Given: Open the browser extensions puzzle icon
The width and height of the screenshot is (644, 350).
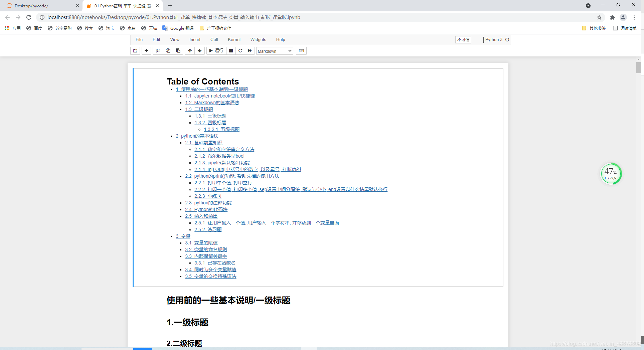Looking at the screenshot, I should 612,17.
